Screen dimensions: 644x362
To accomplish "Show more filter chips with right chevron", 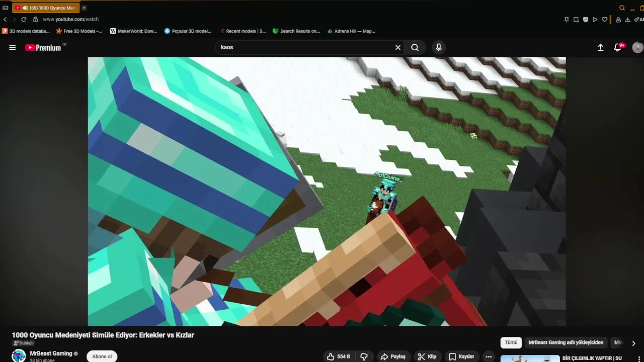I will point(633,343).
